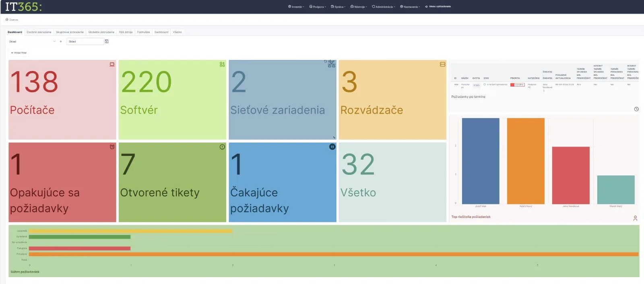Click the Domov home icon
Screen dimensions: 644x284
[x=7, y=19]
